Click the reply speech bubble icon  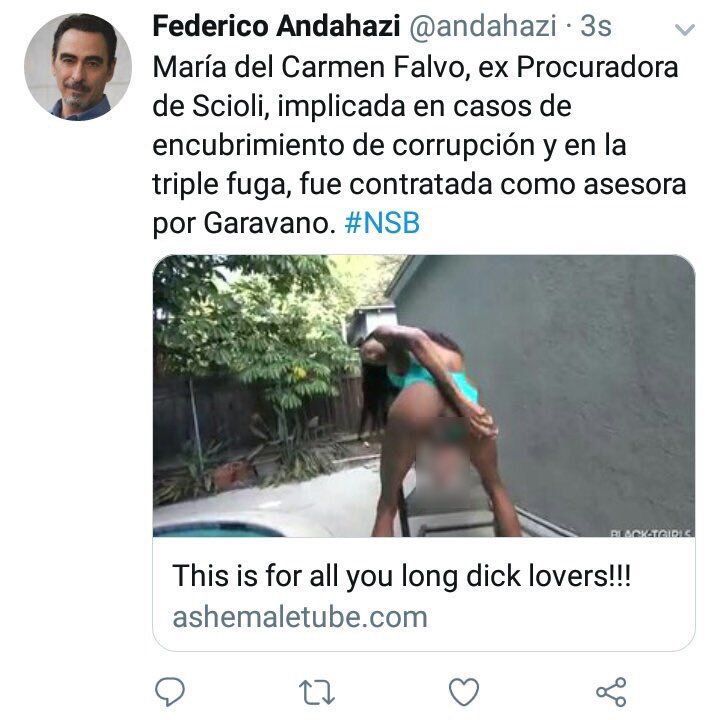pos(170,691)
